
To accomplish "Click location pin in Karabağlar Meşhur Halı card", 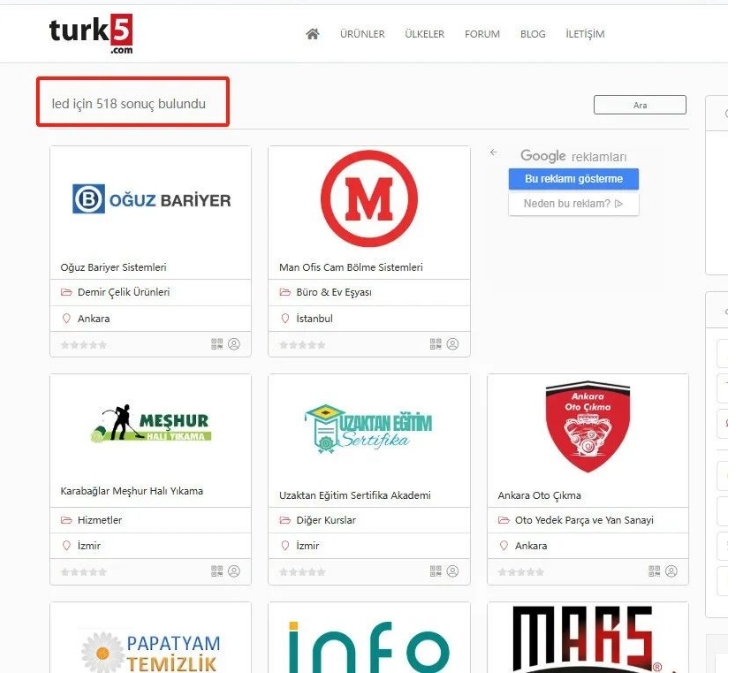I will point(66,546).
